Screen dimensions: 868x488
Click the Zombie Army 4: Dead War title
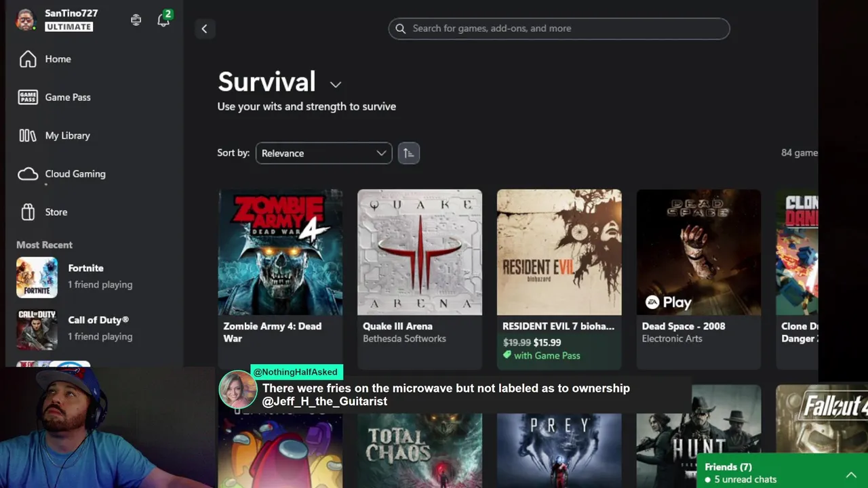tap(273, 332)
